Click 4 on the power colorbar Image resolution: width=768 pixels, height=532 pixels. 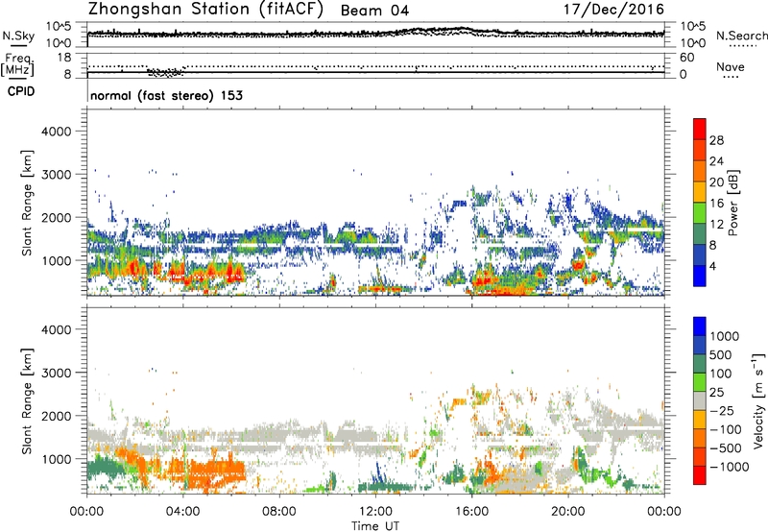click(712, 266)
